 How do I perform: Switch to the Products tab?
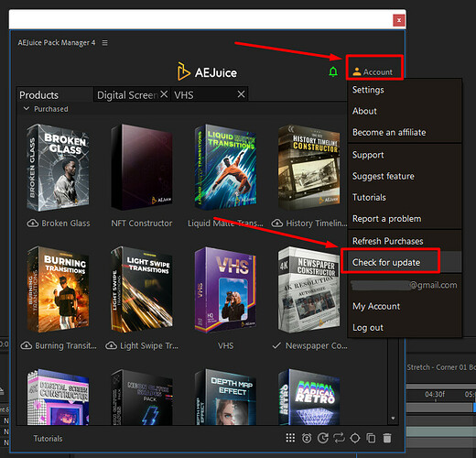[x=55, y=95]
